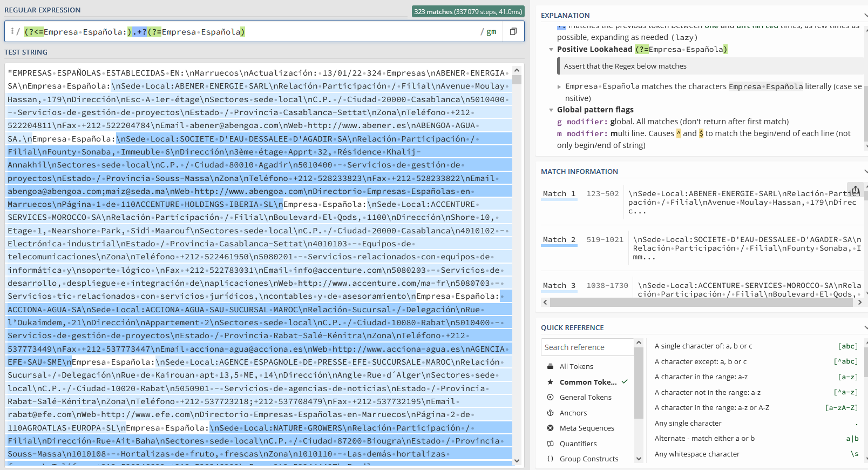Click inside the test string text area

click(x=259, y=265)
